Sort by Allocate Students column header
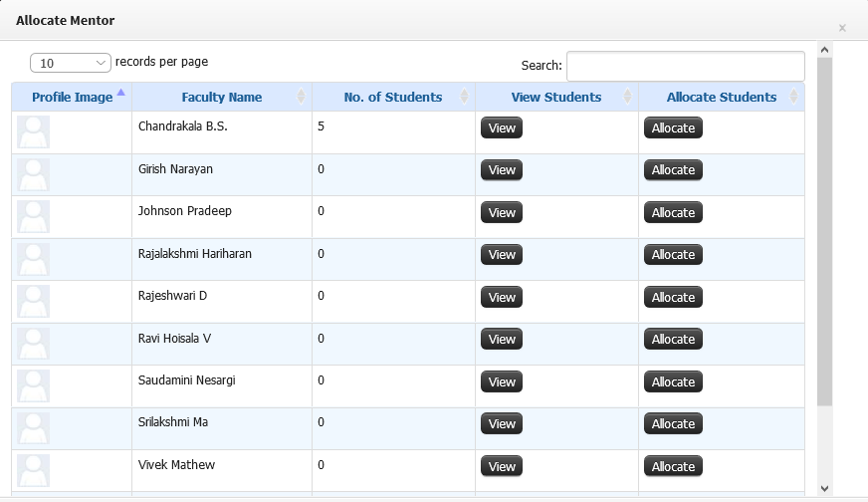Image resolution: width=868 pixels, height=502 pixels. click(x=722, y=97)
